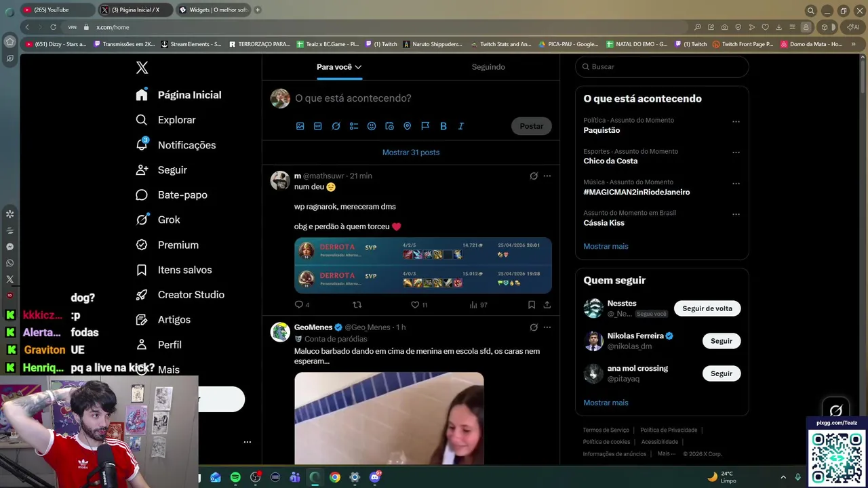
Task: Click the X logo in the sidebar
Action: click(142, 67)
